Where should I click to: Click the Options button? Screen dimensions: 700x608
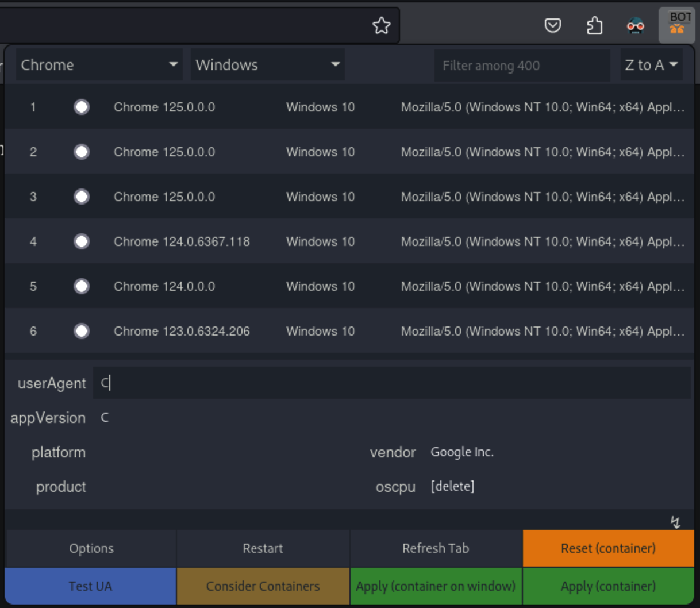91,548
